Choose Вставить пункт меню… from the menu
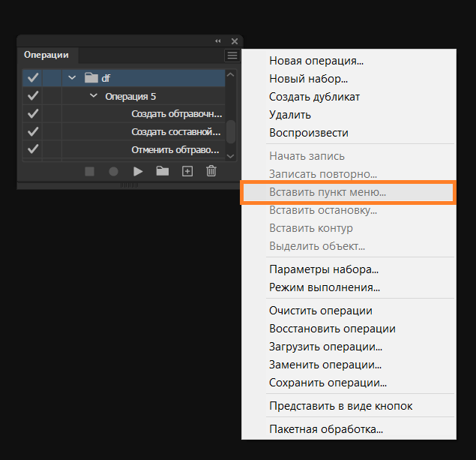The height and width of the screenshot is (460, 476). pyautogui.click(x=348, y=192)
